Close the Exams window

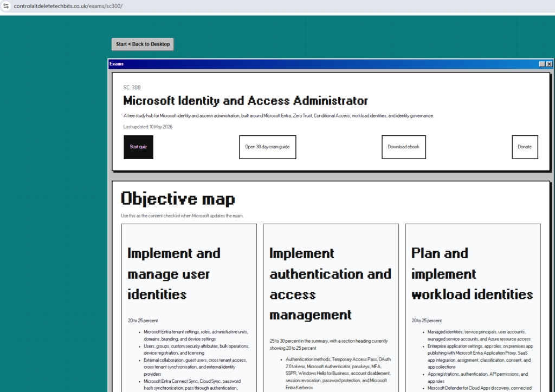(x=549, y=64)
